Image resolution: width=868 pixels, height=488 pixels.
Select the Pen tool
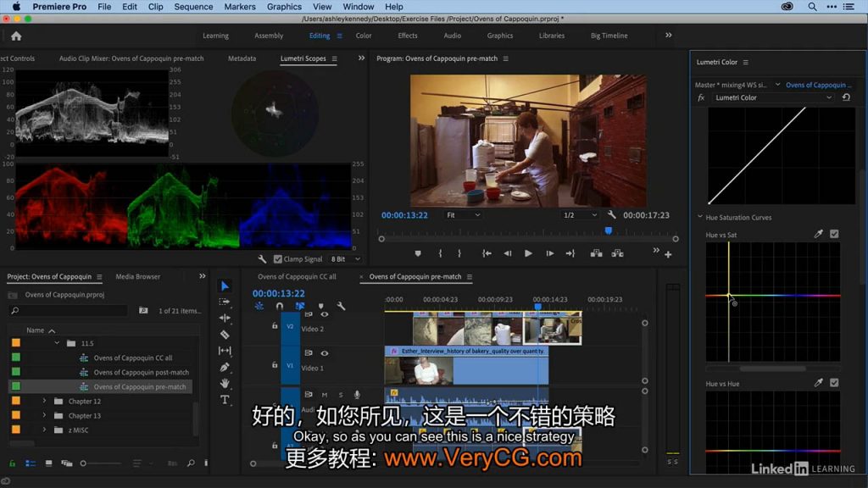pos(224,367)
